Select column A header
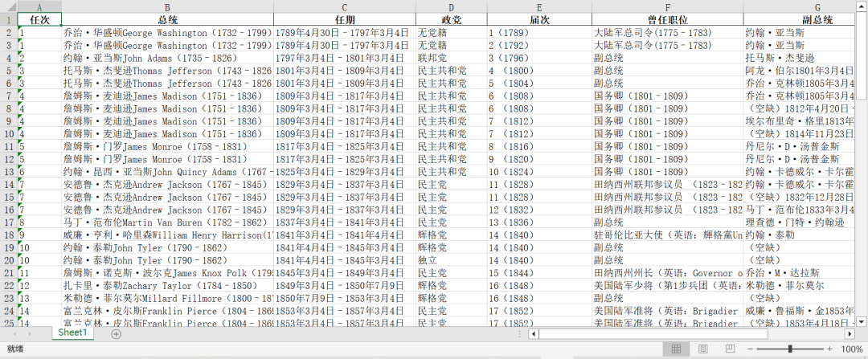 (x=39, y=6)
